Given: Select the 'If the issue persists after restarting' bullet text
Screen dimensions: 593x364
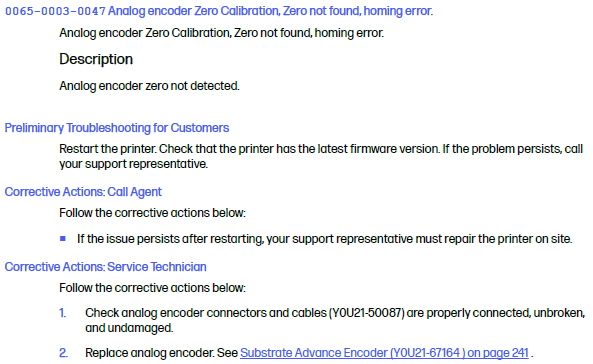Looking at the screenshot, I should click(x=324, y=239).
